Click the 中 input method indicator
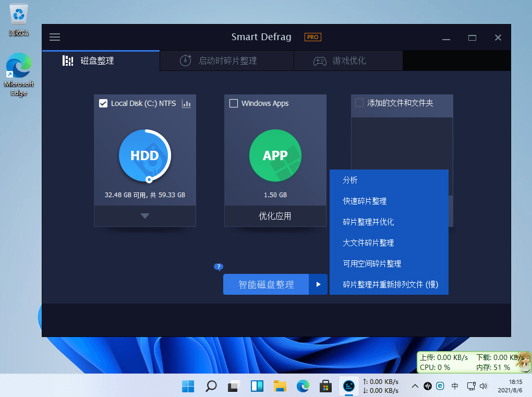 455,386
